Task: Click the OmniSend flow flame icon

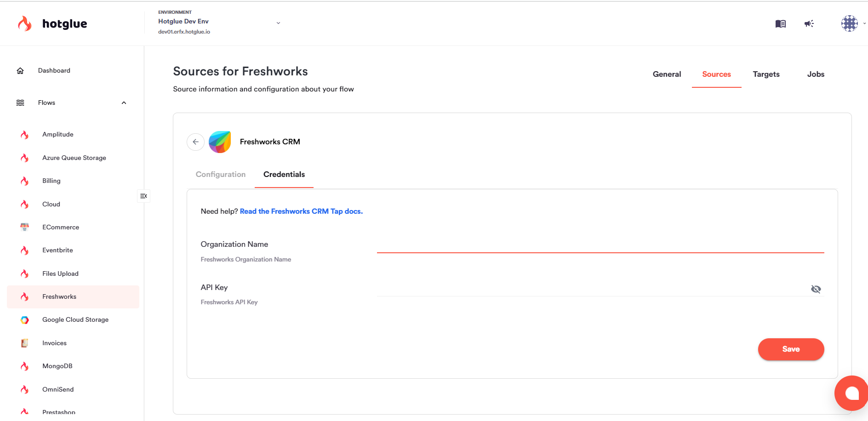Action: [x=25, y=390]
